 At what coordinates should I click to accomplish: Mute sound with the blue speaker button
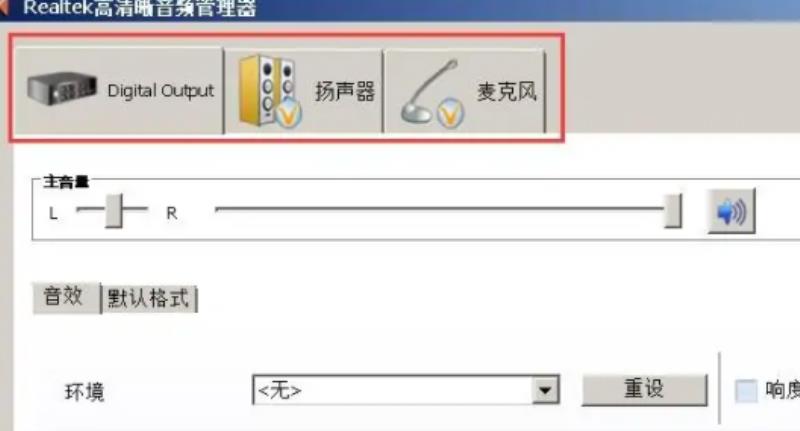coord(731,211)
